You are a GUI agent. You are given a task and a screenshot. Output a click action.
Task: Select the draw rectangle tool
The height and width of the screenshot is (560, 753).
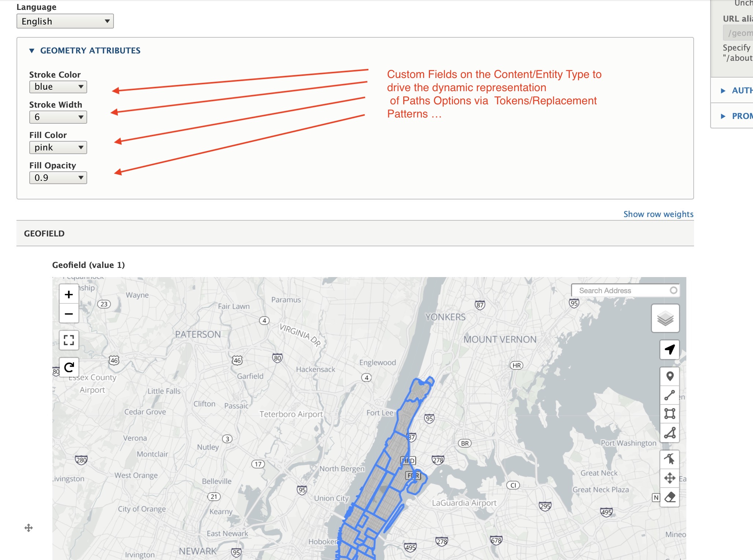pyautogui.click(x=669, y=414)
